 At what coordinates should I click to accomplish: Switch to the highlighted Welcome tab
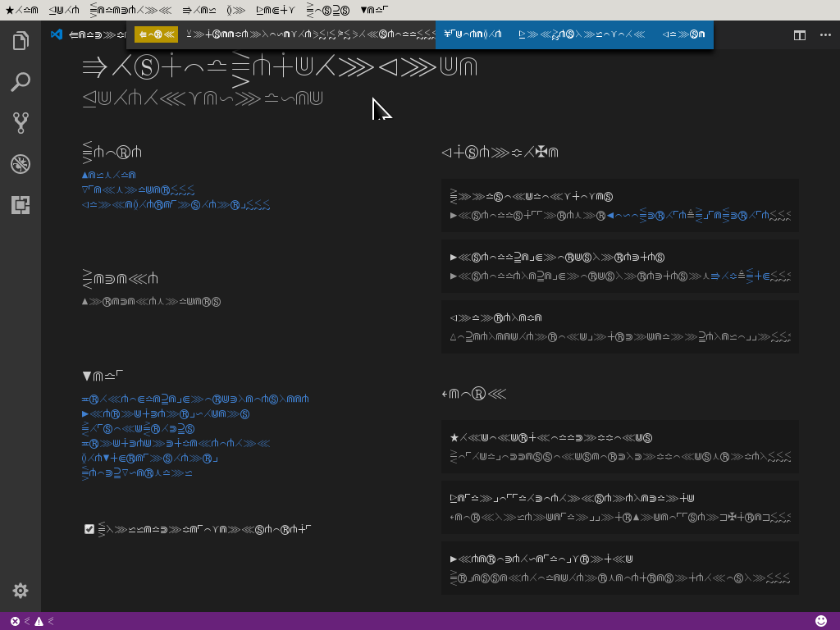pos(155,34)
